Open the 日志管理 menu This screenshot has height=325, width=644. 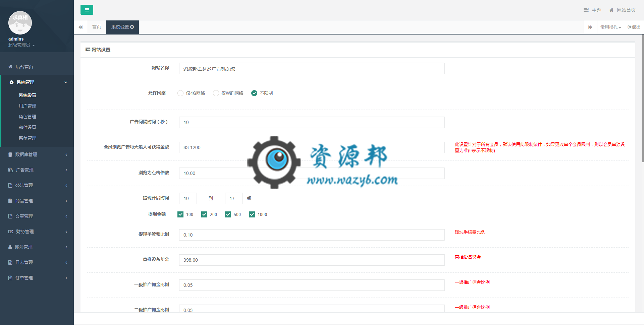37,262
